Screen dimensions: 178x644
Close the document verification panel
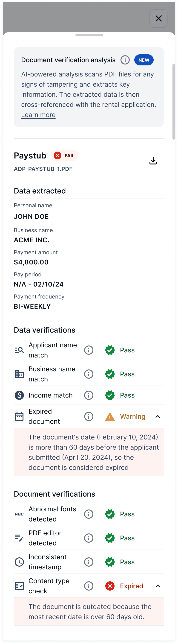[158, 18]
